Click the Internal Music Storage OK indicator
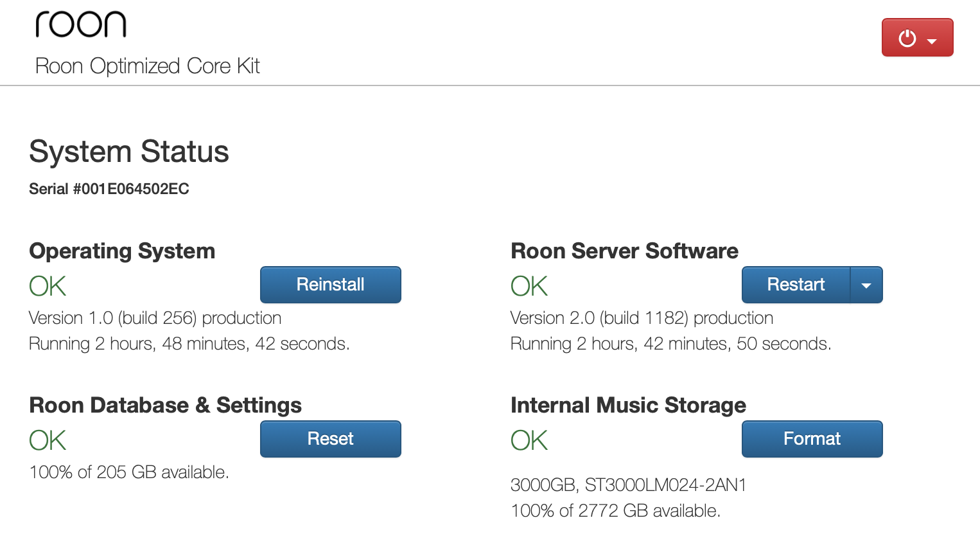 529,440
